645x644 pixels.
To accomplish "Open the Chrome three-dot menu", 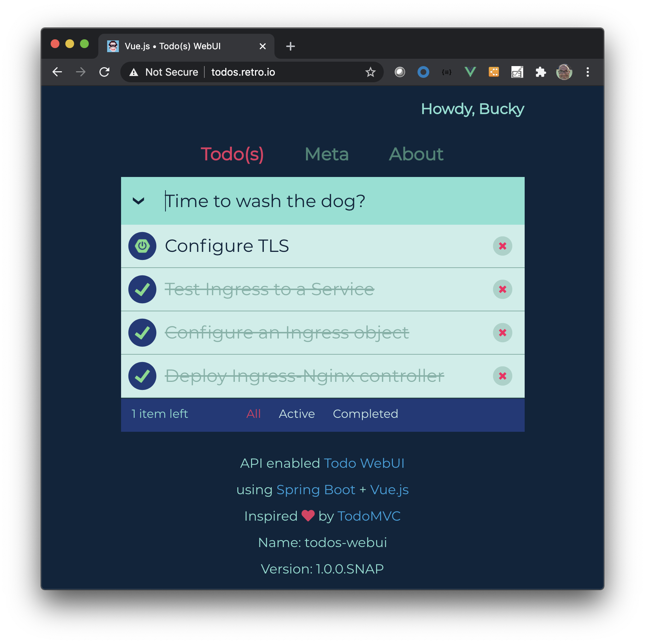I will pos(588,72).
